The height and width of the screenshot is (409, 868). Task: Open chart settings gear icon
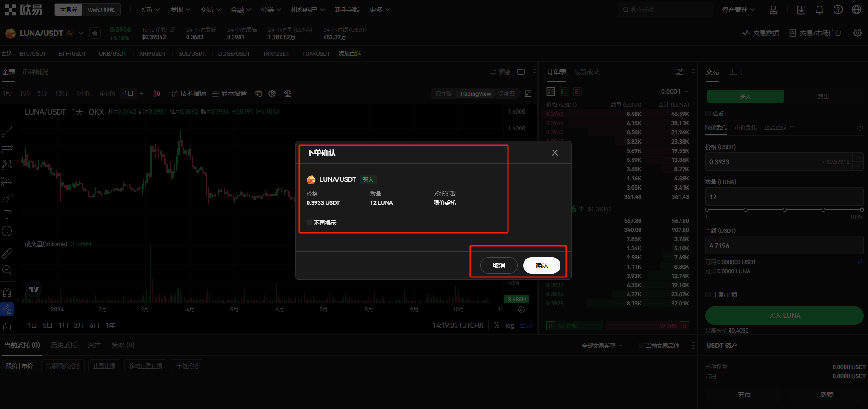coord(272,93)
